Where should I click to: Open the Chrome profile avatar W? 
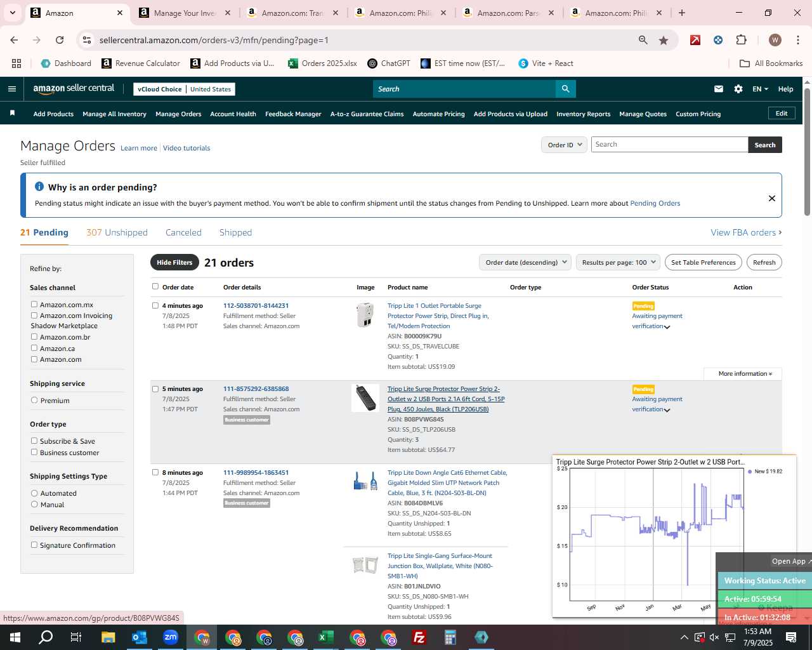click(775, 40)
